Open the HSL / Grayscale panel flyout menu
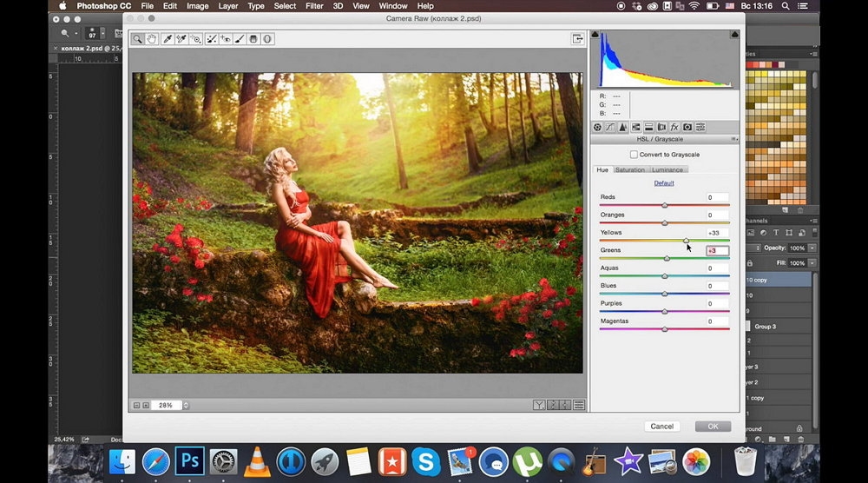Viewport: 868px width, 483px height. [x=734, y=139]
